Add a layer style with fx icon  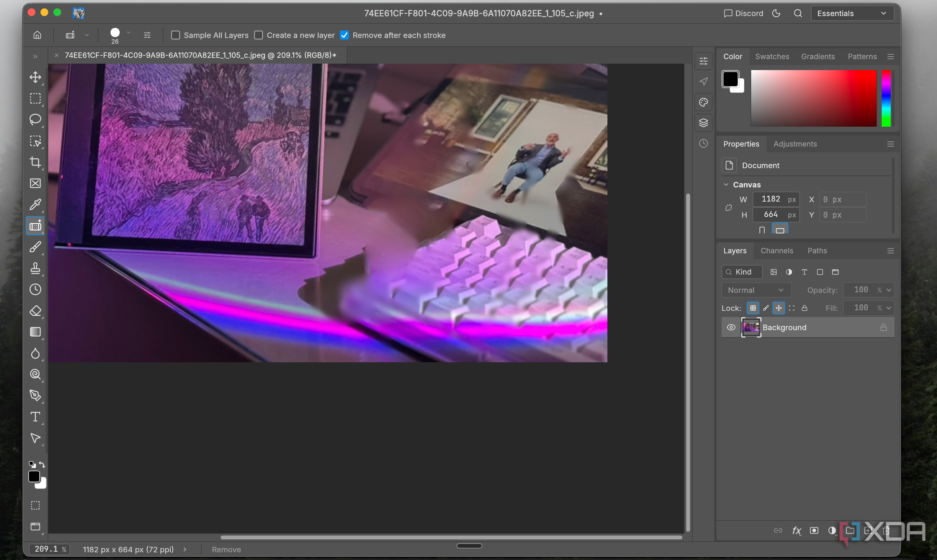tap(796, 530)
